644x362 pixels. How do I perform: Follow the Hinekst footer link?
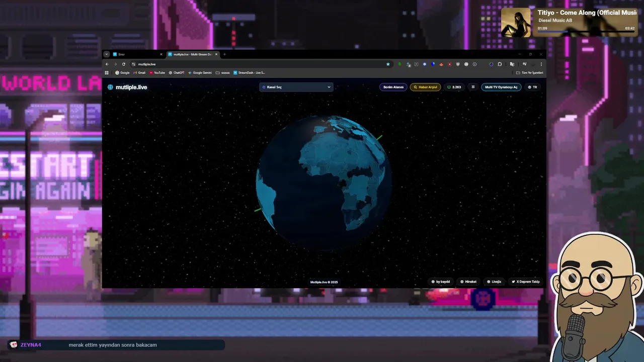coord(468,282)
